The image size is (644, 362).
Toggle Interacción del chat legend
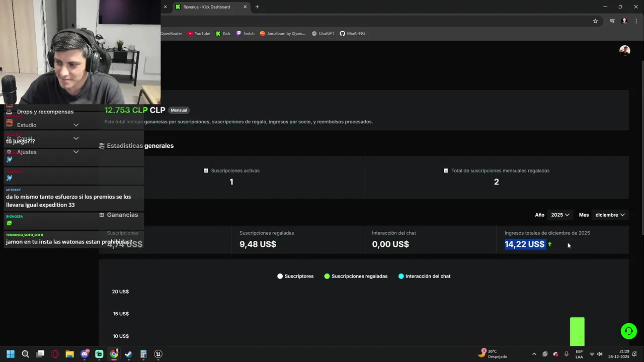pos(424,276)
